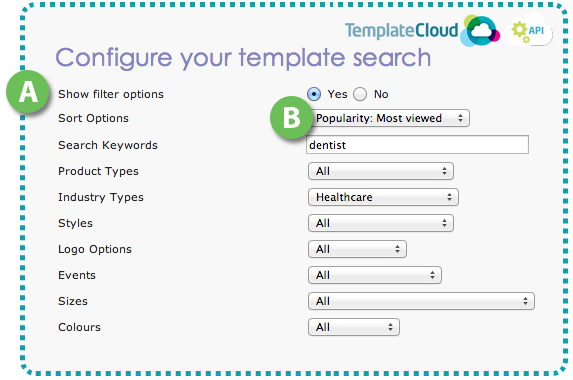The height and width of the screenshot is (380, 573).
Task: Expand the Events dropdown
Action: click(375, 275)
